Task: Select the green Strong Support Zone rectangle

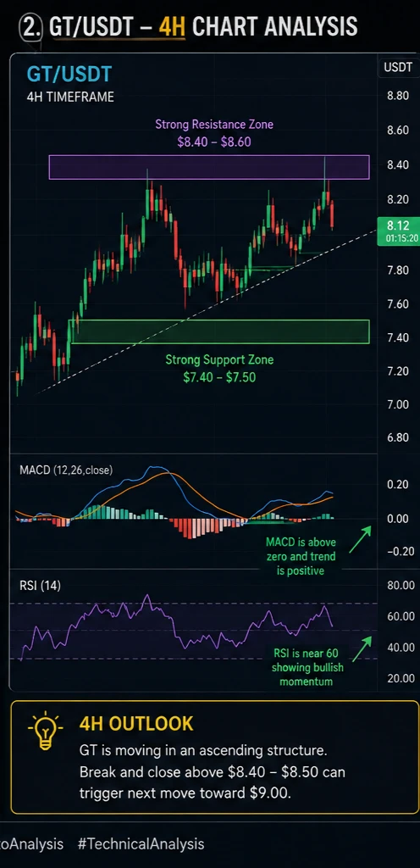Action: point(218,331)
